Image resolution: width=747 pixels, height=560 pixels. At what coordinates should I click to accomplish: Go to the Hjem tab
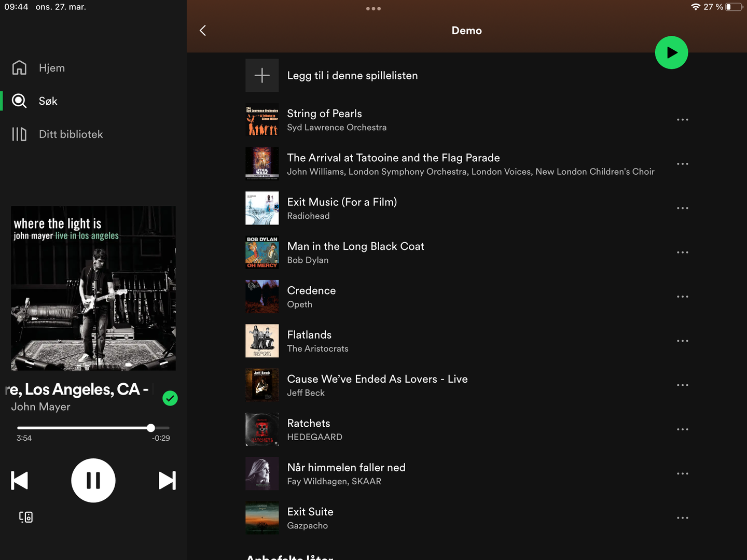[x=52, y=68]
